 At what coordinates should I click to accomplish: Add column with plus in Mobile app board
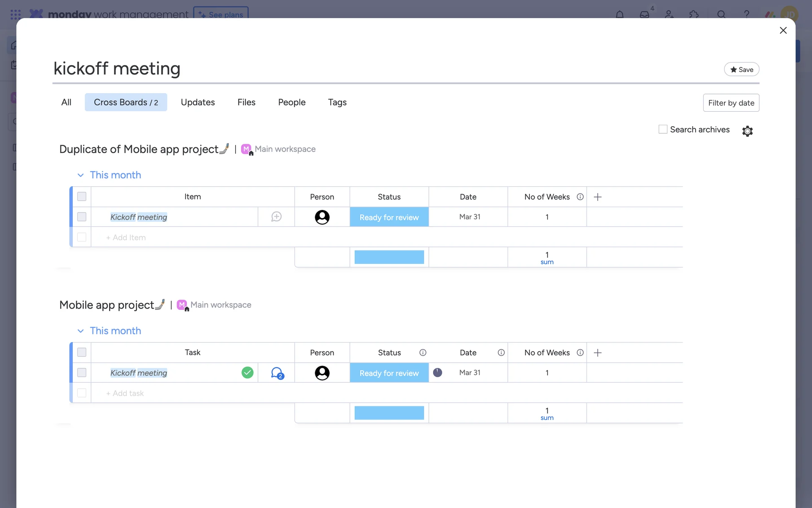tap(598, 353)
